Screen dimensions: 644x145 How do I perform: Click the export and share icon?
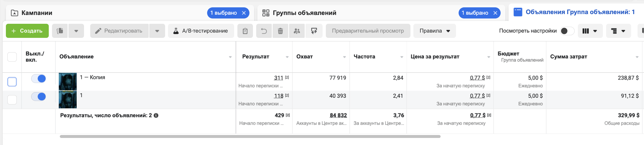click(x=314, y=31)
